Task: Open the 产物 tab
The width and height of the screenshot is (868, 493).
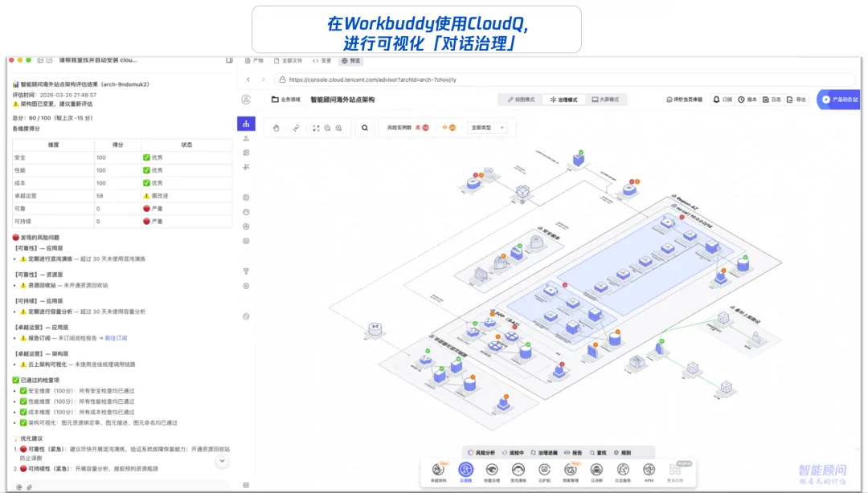Action: (x=254, y=61)
